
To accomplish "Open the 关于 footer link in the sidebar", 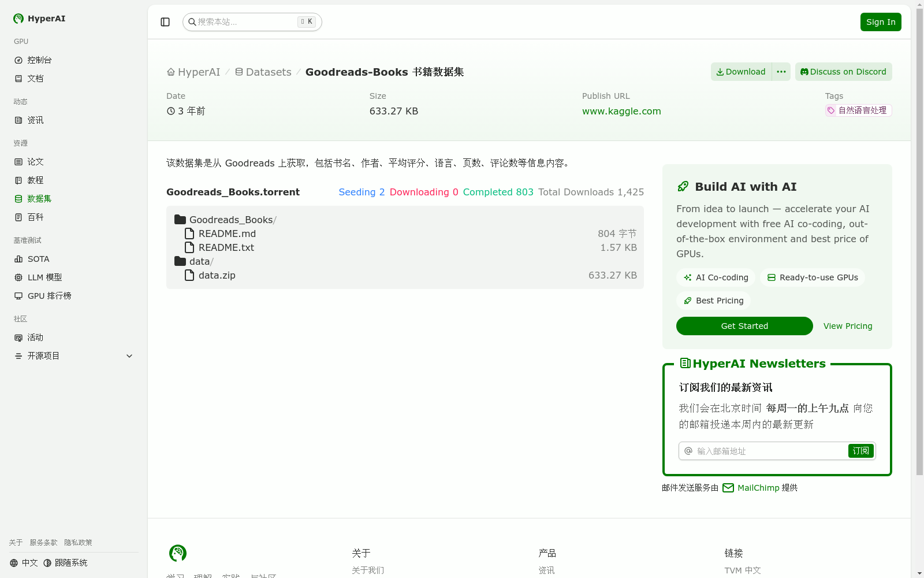I will [x=16, y=543].
